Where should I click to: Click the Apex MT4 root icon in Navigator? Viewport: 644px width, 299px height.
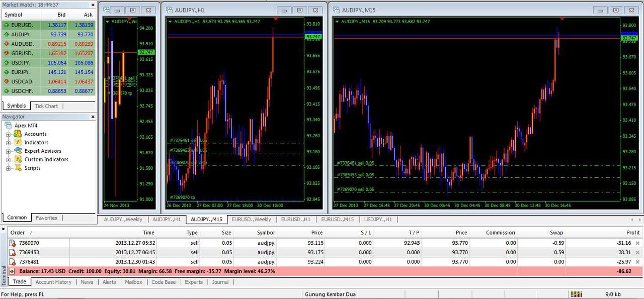[x=8, y=126]
